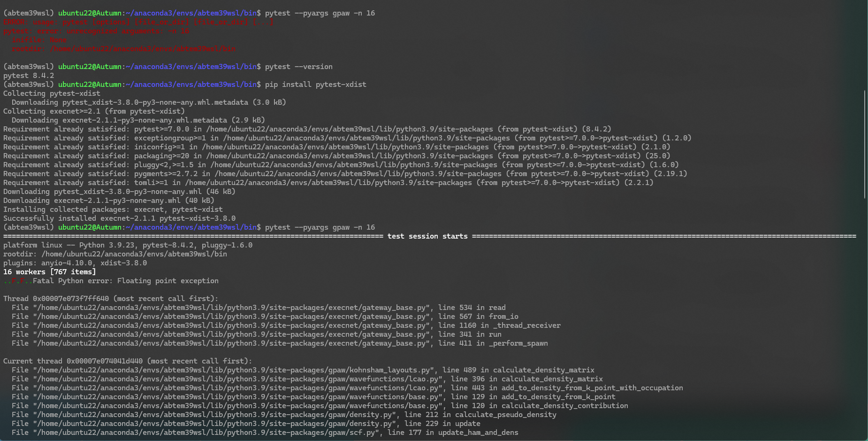Image resolution: width=868 pixels, height=441 pixels.
Task: Click the 'line 1160 in _thread_receiver' entry
Action: tap(286, 325)
